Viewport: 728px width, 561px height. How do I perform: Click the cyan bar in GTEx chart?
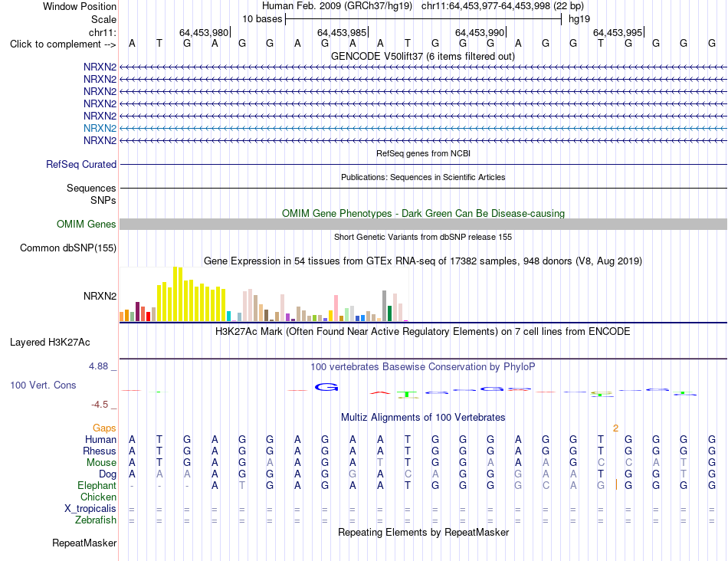click(x=228, y=317)
